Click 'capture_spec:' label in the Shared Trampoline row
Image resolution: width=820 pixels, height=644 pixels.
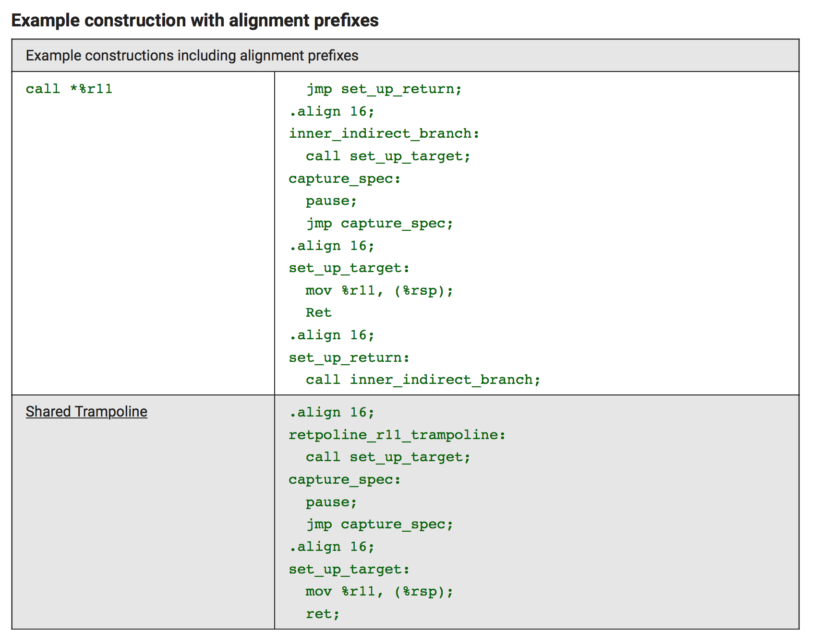click(345, 479)
